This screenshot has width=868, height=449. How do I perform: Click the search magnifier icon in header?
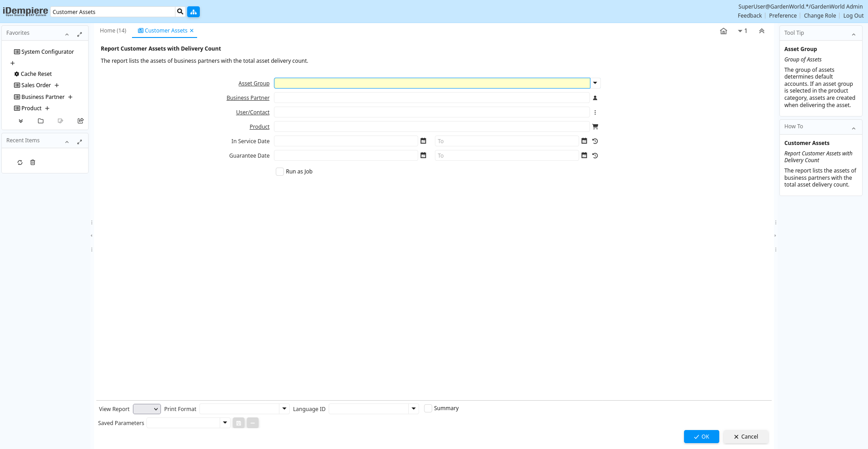[x=180, y=12]
